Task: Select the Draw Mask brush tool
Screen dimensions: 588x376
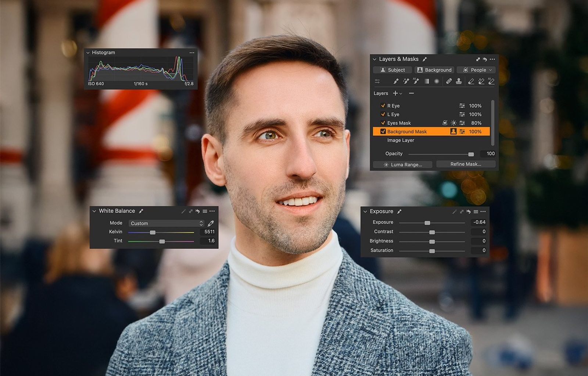Action: (396, 81)
